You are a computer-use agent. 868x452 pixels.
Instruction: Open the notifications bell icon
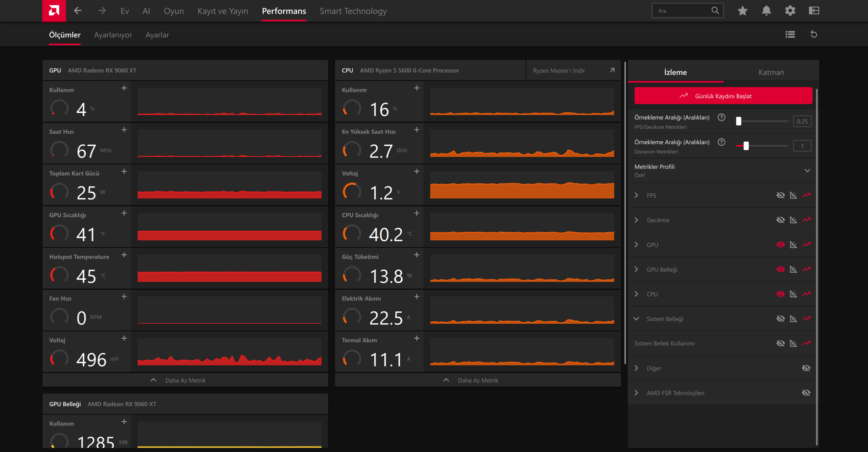(766, 11)
